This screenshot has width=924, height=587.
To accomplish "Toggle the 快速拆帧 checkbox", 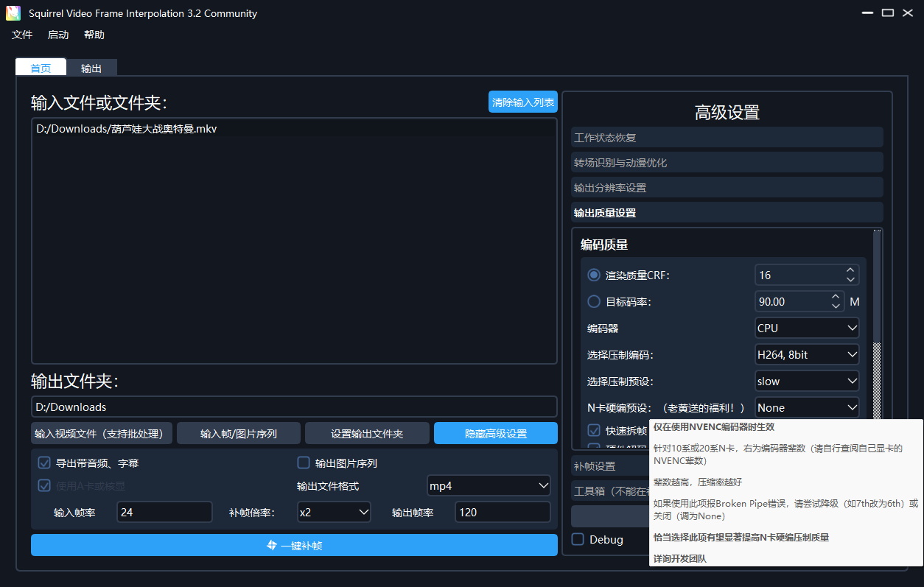I will coord(594,430).
